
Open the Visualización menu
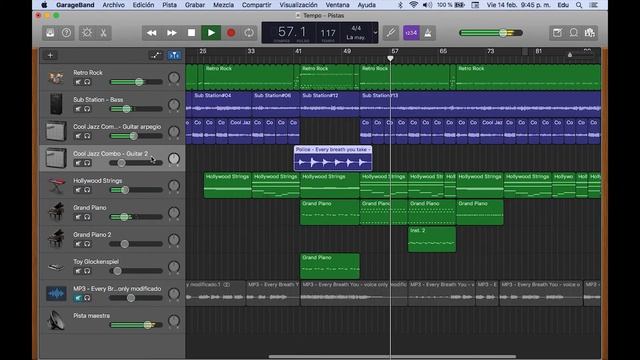click(x=298, y=5)
